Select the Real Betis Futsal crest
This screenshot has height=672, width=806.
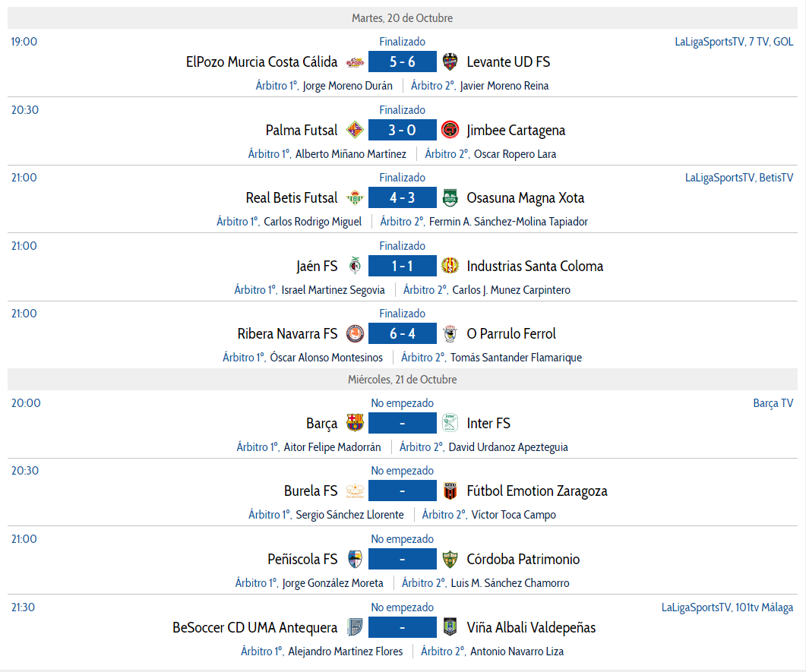pyautogui.click(x=355, y=197)
